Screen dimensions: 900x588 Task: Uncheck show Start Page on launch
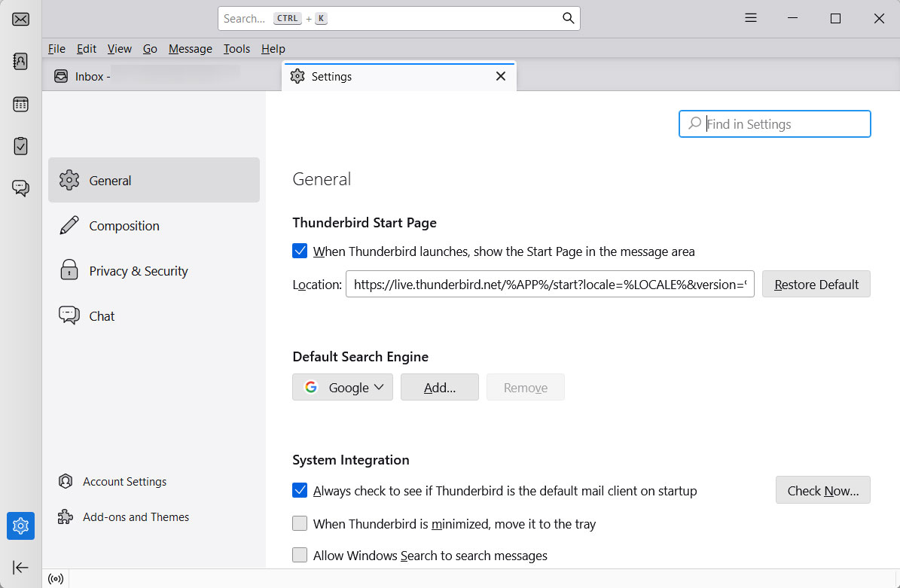coord(300,251)
